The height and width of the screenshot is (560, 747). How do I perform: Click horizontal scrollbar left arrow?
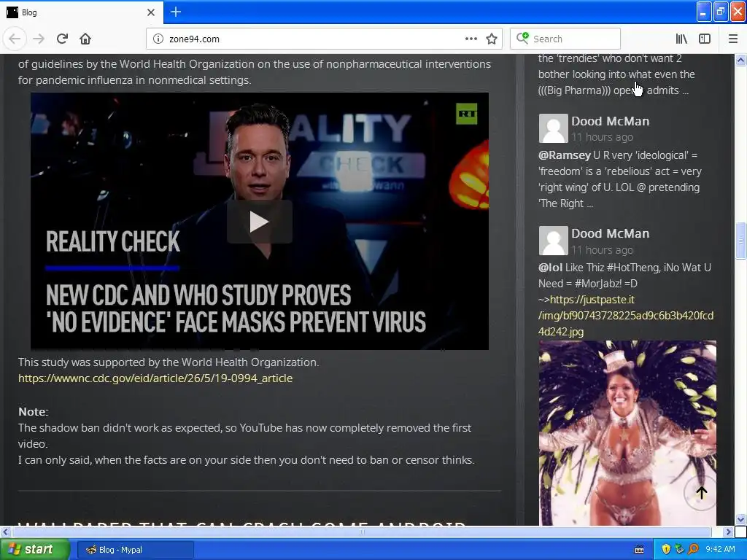pyautogui.click(x=5, y=532)
